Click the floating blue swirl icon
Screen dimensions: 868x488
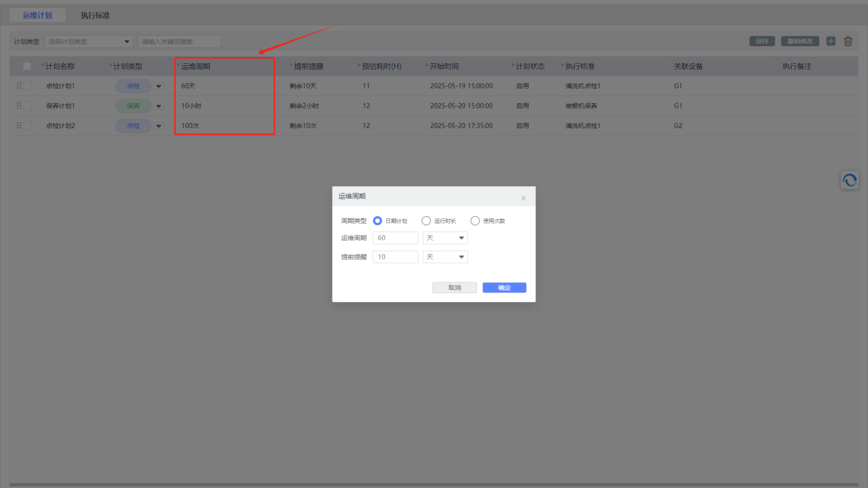pos(849,180)
